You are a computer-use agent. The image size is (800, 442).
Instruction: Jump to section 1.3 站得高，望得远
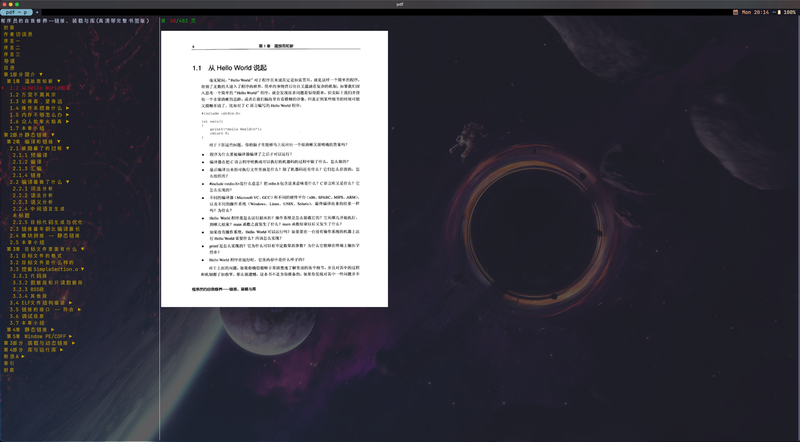click(36, 102)
